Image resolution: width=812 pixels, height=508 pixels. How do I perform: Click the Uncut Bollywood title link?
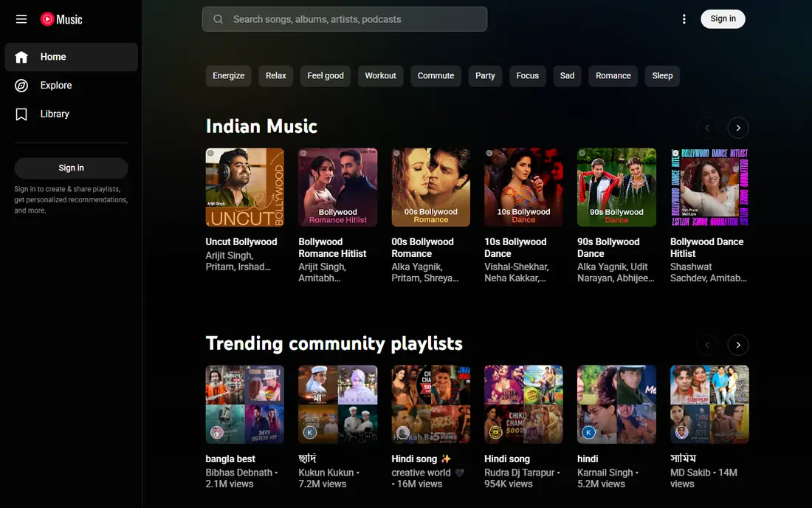tap(241, 242)
